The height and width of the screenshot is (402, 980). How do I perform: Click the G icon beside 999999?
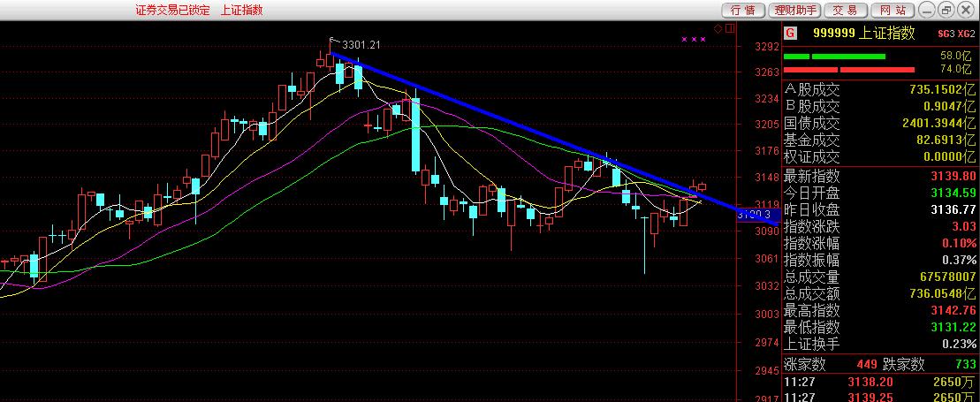791,34
